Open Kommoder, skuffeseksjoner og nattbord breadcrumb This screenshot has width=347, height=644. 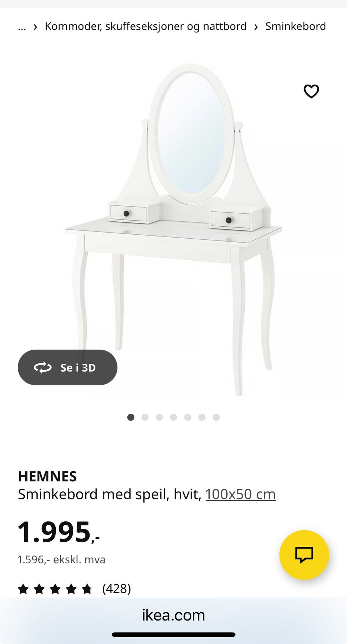coord(146,26)
